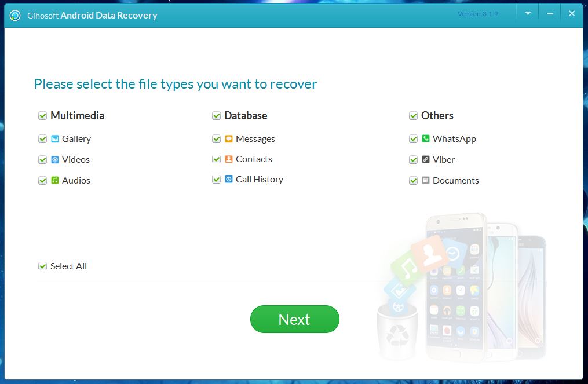The width and height of the screenshot is (588, 384).
Task: Toggle the Audios checkbox
Action: click(42, 181)
